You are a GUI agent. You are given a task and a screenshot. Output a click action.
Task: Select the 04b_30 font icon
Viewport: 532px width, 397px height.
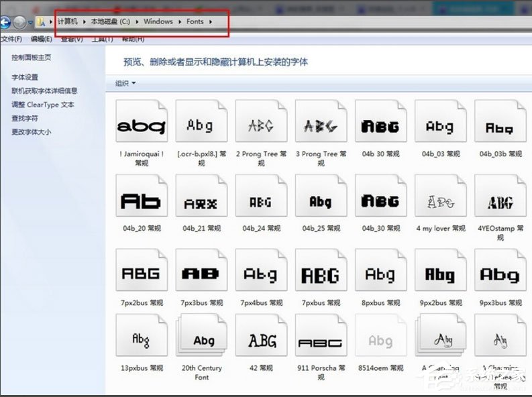(x=380, y=196)
